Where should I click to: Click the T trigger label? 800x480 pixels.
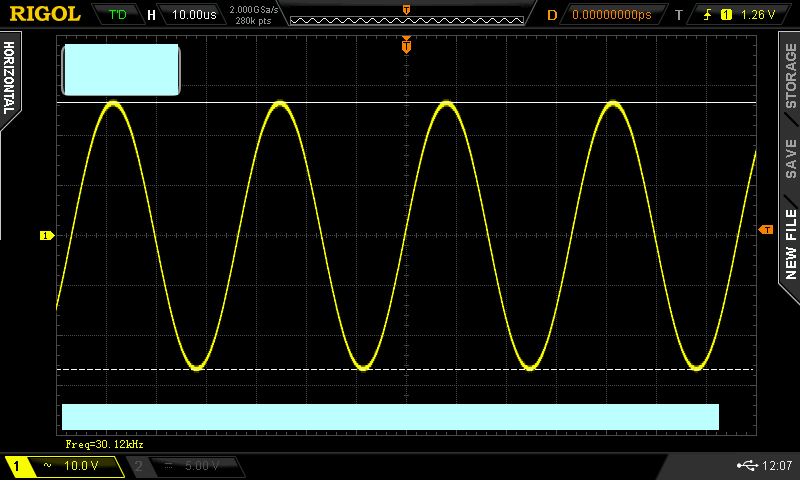click(679, 15)
